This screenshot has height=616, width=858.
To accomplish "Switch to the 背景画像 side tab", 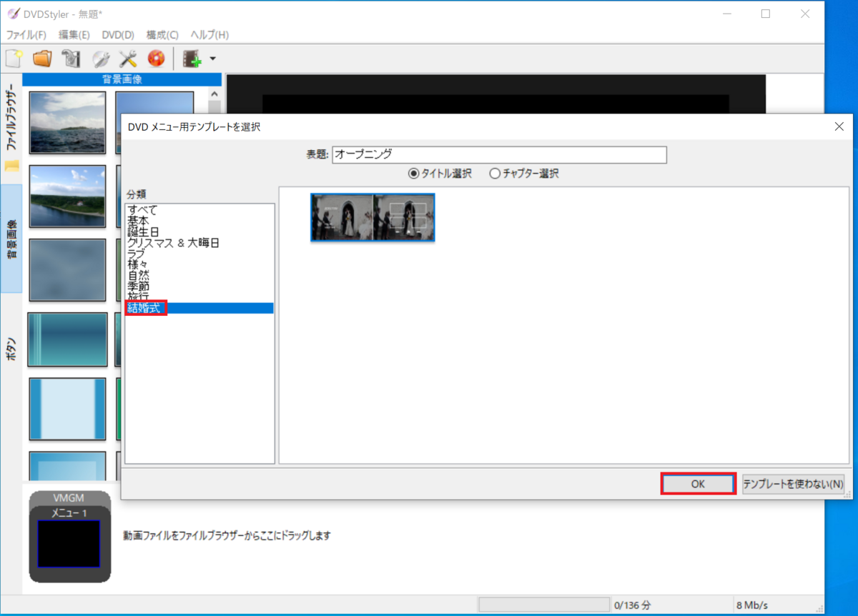I will (x=11, y=238).
